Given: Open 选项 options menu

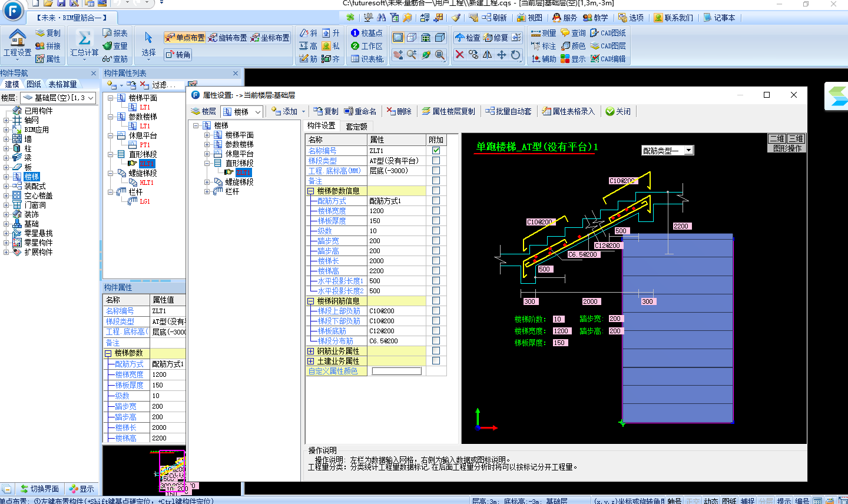Looking at the screenshot, I should (631, 18).
